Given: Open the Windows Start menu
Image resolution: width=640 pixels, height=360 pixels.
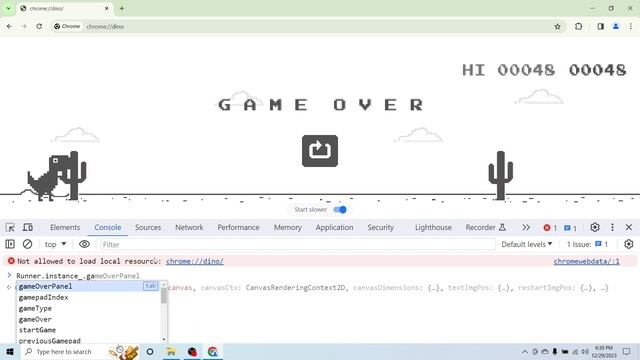Looking at the screenshot, I should click(10, 351).
